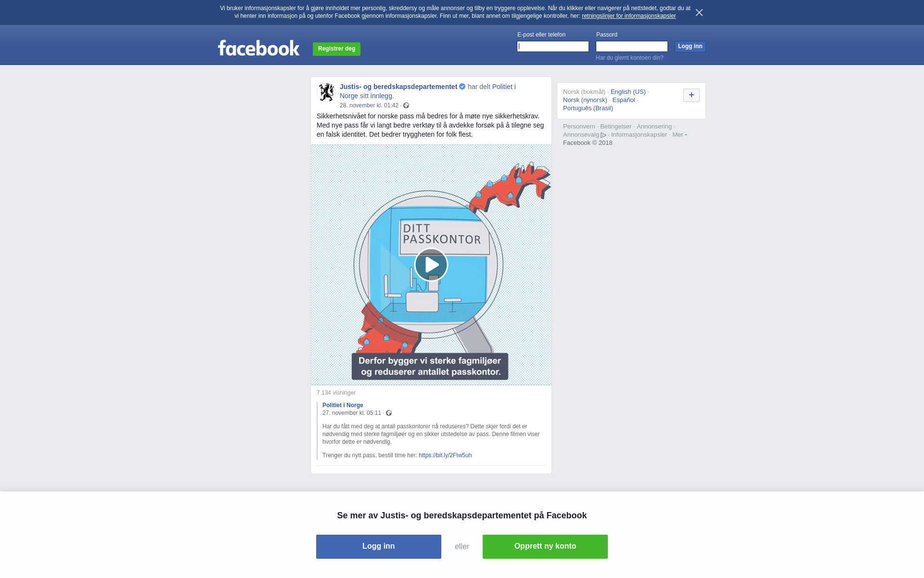Click the globe icon beside 27. november timestamp
The width and height of the screenshot is (924, 578).
389,413
